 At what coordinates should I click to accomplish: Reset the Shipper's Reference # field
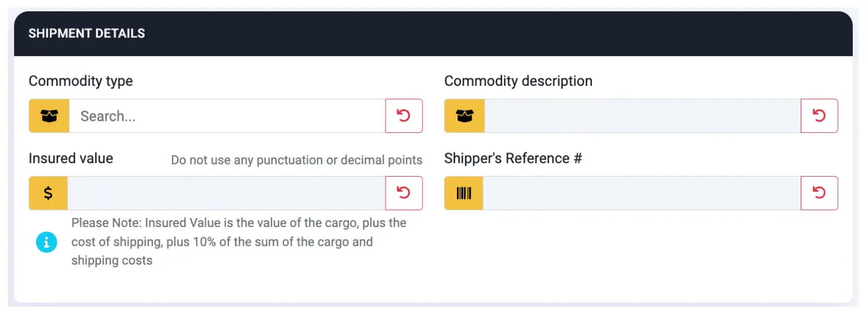819,193
